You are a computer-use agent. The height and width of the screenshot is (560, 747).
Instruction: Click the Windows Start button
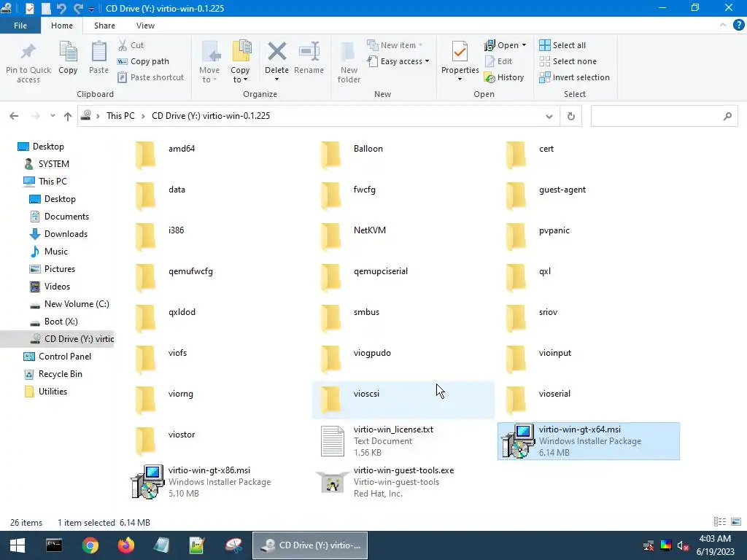[18, 545]
